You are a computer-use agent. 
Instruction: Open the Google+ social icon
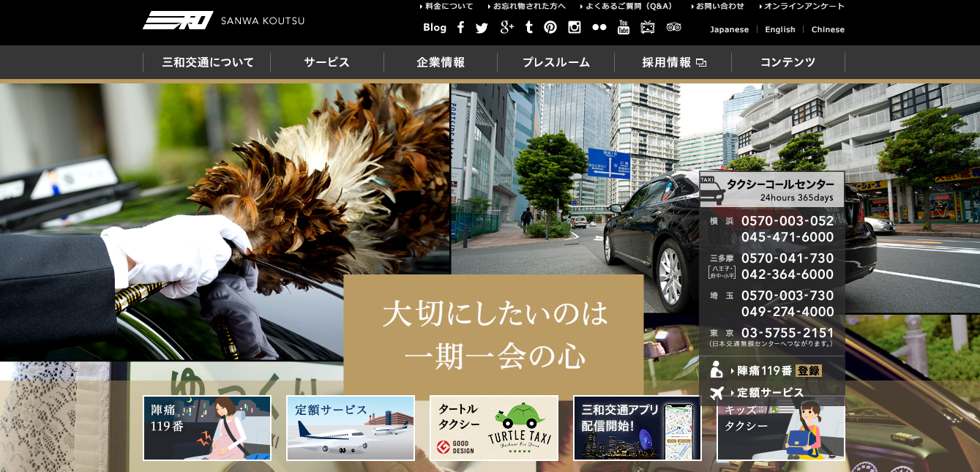coord(506,28)
